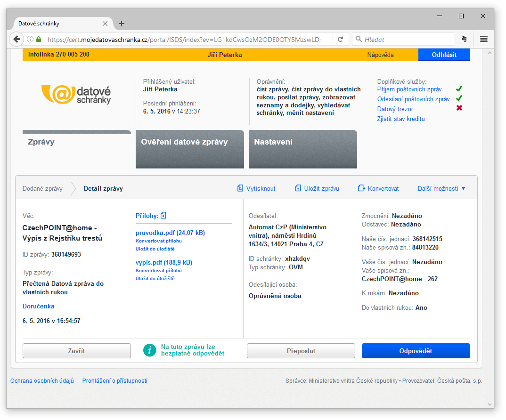
Task: Expand the Další možnosti dropdown
Action: 441,188
